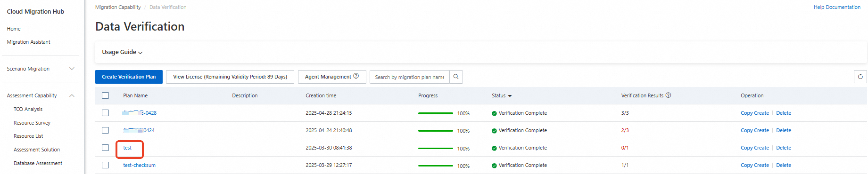Click the search magnifier icon
The width and height of the screenshot is (868, 174).
click(x=456, y=77)
